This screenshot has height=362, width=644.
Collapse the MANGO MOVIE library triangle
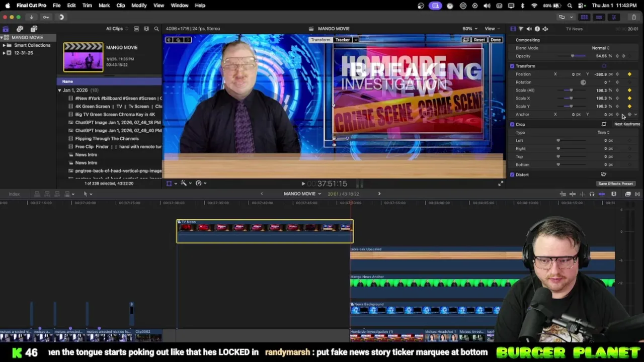(x=2, y=38)
